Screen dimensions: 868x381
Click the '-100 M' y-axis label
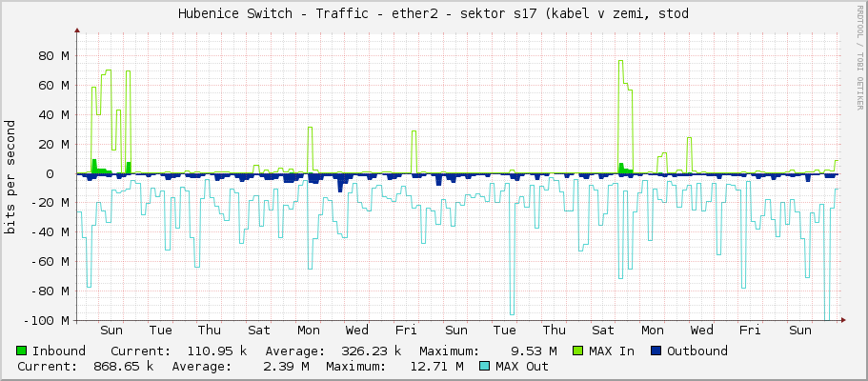[x=47, y=321]
